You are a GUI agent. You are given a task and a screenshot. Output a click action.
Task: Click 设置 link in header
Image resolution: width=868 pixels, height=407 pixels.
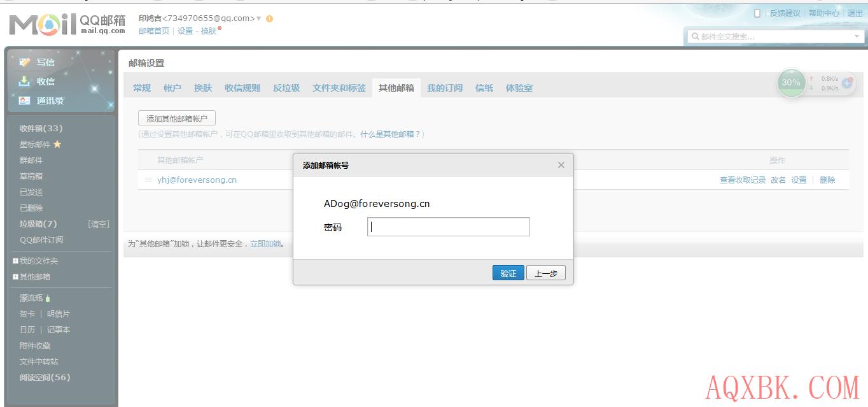185,31
